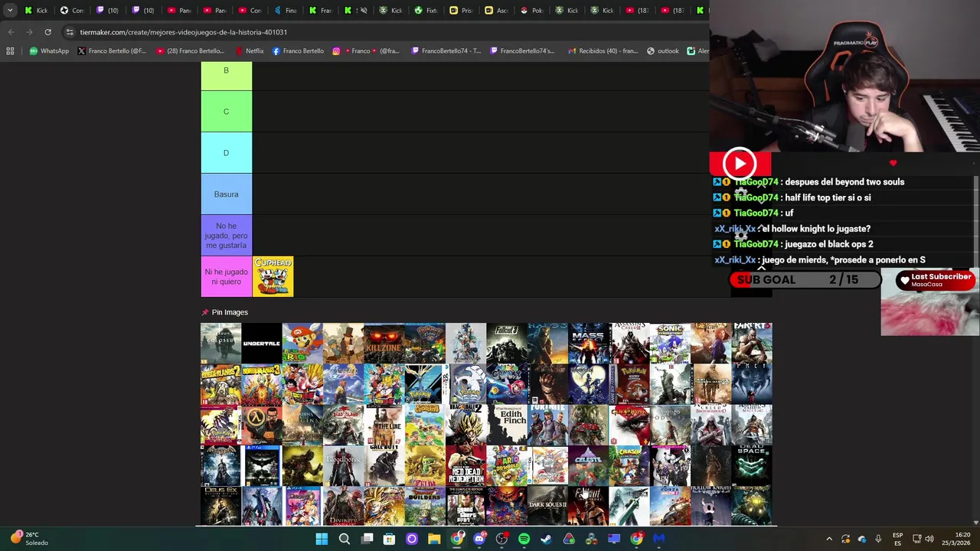Open Discord from the taskbar

pos(479,539)
